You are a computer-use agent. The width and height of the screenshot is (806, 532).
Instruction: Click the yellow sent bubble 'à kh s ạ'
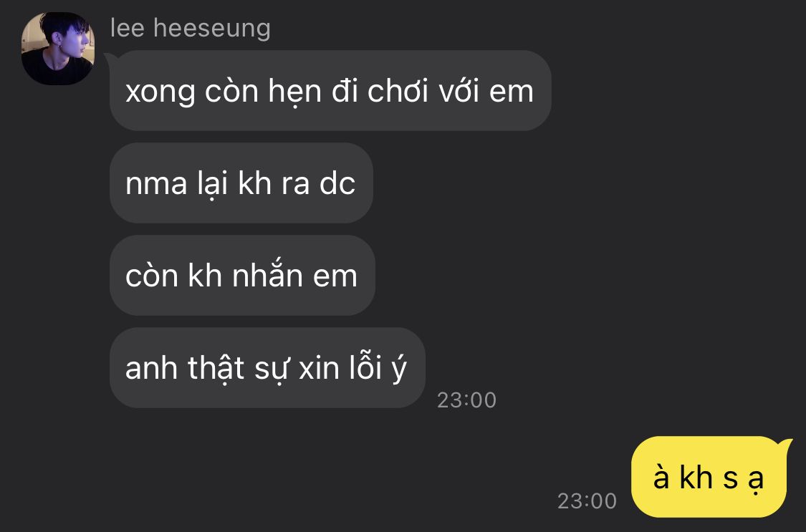709,477
